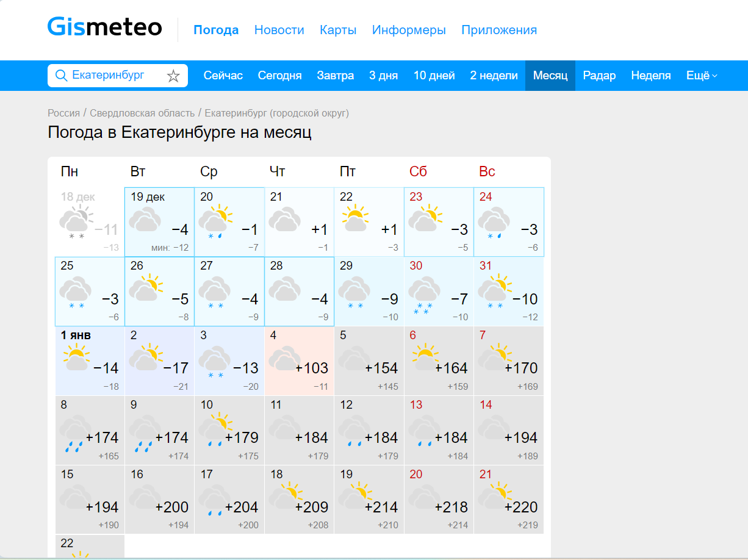Click the +214 temperature on 19 January
Image resolution: width=748 pixels, height=560 pixels.
381,508
